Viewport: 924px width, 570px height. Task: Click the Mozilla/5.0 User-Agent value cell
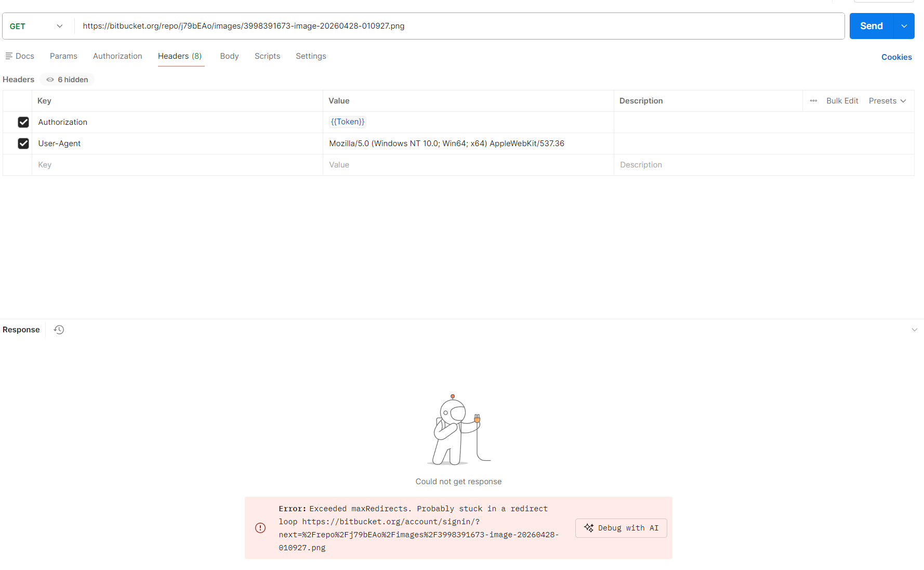[x=468, y=144]
